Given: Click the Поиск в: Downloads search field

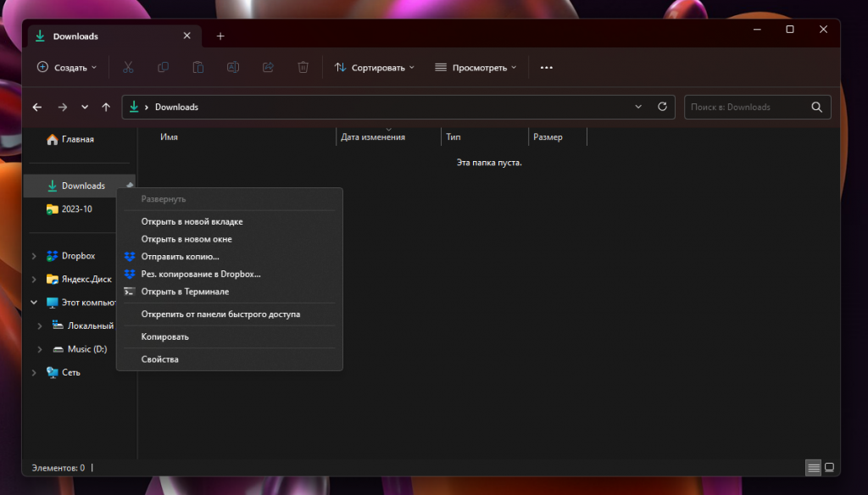Looking at the screenshot, I should pyautogui.click(x=746, y=107).
